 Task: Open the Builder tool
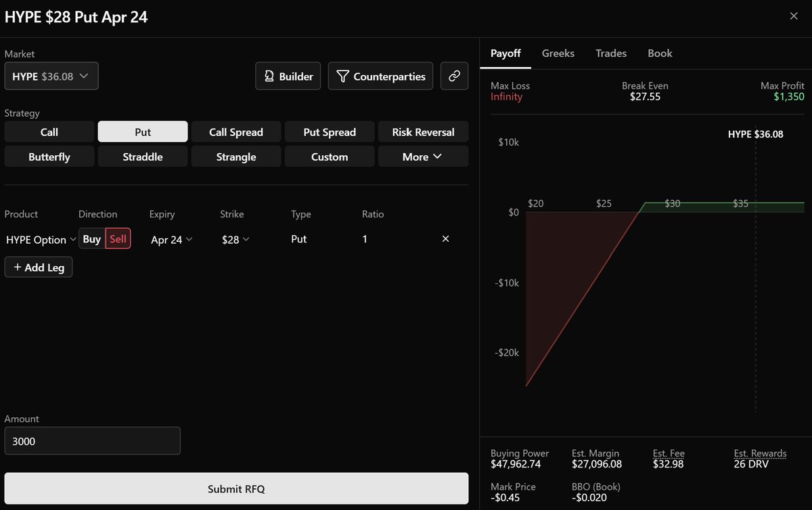tap(288, 76)
